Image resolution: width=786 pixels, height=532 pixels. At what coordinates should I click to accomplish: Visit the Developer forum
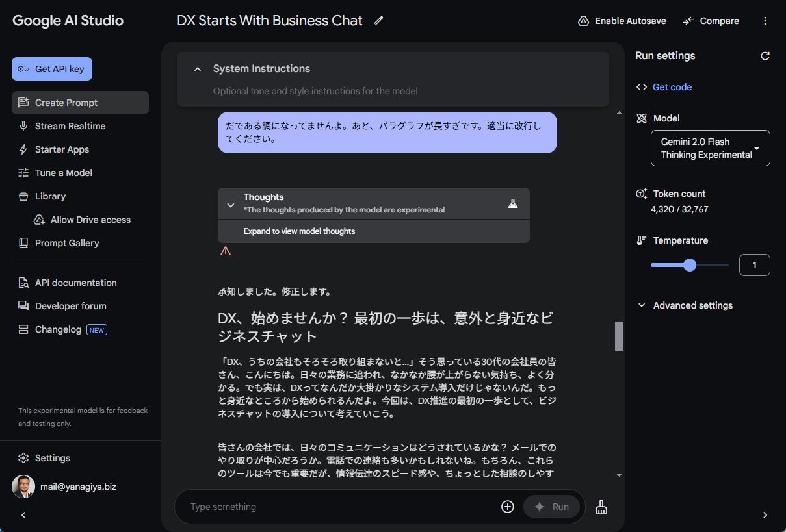coord(80,306)
